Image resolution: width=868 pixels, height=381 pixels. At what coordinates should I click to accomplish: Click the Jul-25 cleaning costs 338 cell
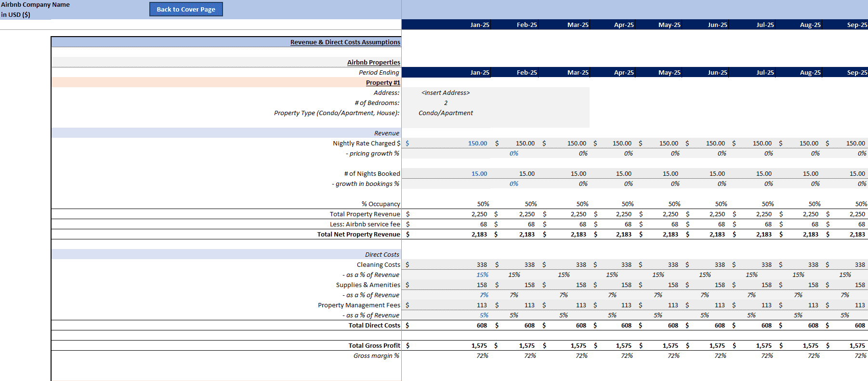point(766,264)
